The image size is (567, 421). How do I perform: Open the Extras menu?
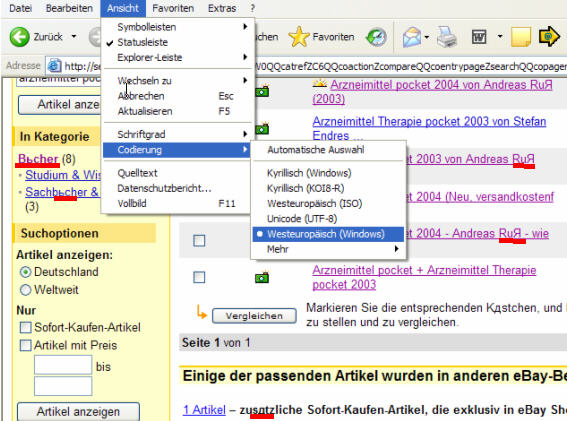click(x=222, y=8)
